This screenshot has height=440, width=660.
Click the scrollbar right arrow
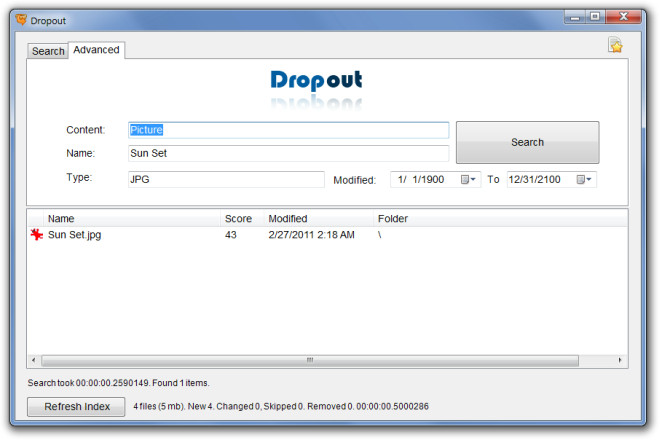click(x=620, y=360)
